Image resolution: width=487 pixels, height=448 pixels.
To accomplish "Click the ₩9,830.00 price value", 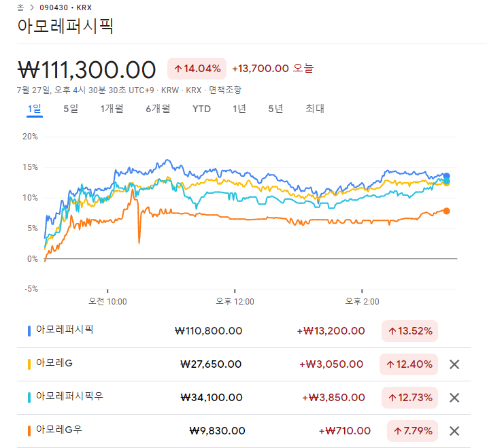I will pos(218,431).
